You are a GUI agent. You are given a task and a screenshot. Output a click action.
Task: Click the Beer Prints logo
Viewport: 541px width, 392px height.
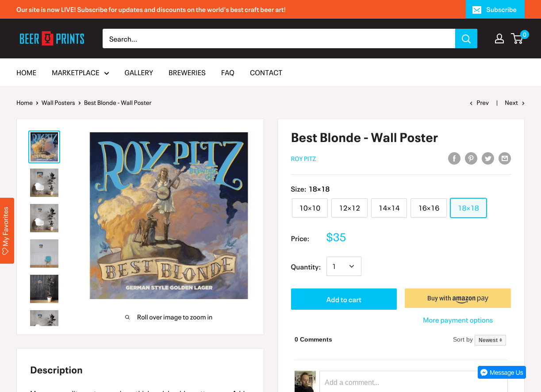[52, 38]
